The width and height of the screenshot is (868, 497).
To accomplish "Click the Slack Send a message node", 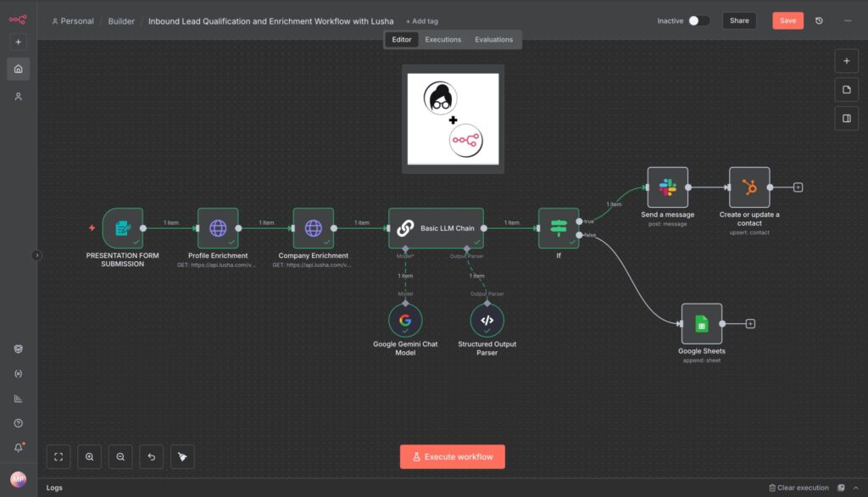I will pos(667,187).
